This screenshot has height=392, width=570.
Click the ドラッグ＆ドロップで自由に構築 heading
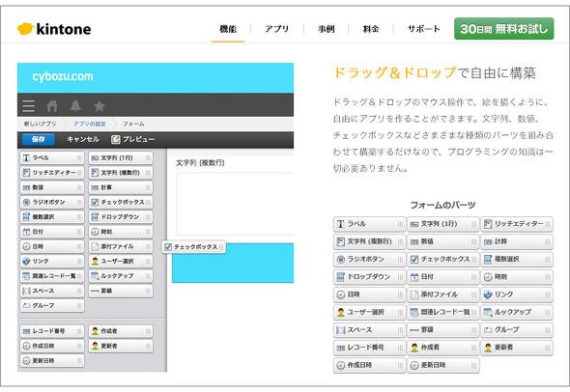tap(435, 73)
